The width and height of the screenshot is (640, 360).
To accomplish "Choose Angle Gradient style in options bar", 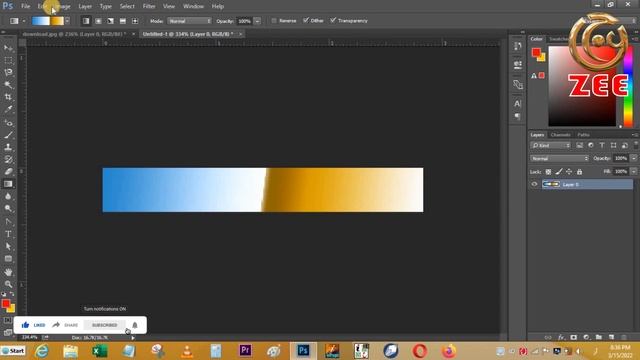I will click(x=111, y=21).
